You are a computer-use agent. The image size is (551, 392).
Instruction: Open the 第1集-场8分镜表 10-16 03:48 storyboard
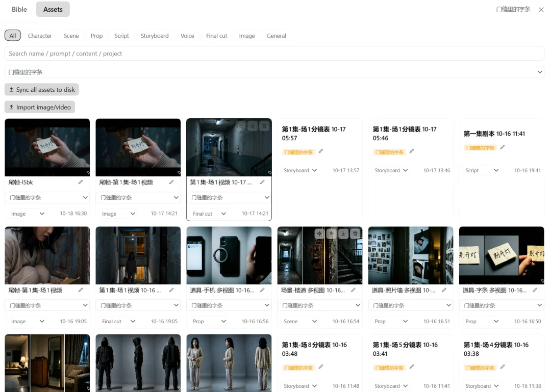point(314,349)
